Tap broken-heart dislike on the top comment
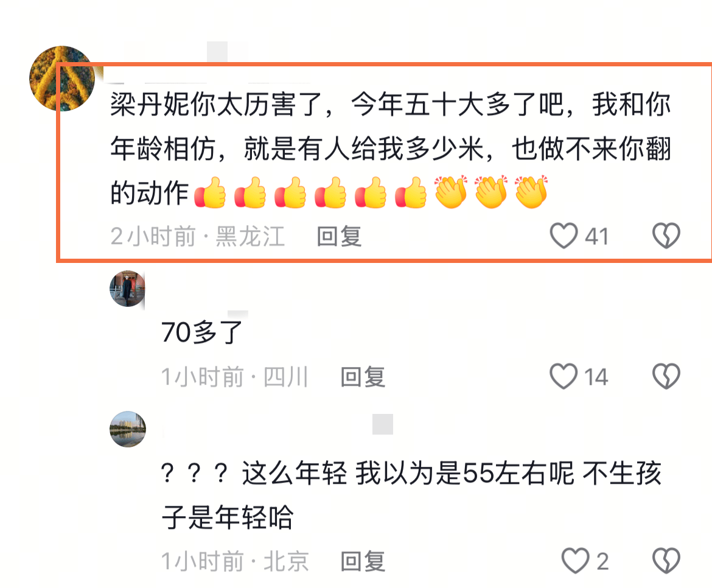Image resolution: width=712 pixels, height=588 pixels. [x=666, y=236]
